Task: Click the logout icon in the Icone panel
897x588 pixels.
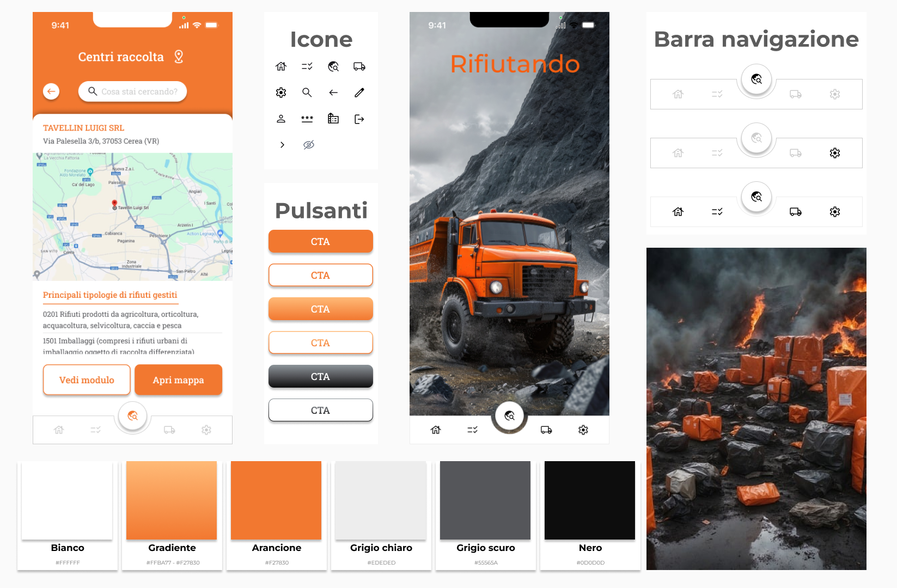Action: coord(359,119)
